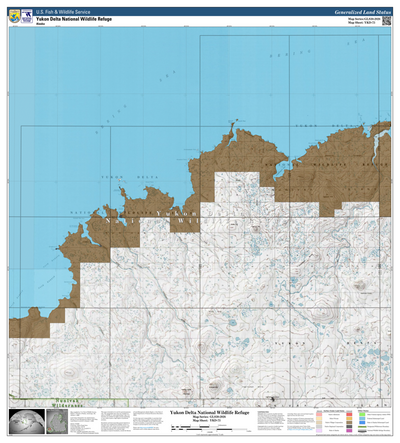This screenshot has height=443, width=400.
Task: Select the top 'Yukon Delta National Wildlife Refuge' heading
Action: [x=74, y=19]
